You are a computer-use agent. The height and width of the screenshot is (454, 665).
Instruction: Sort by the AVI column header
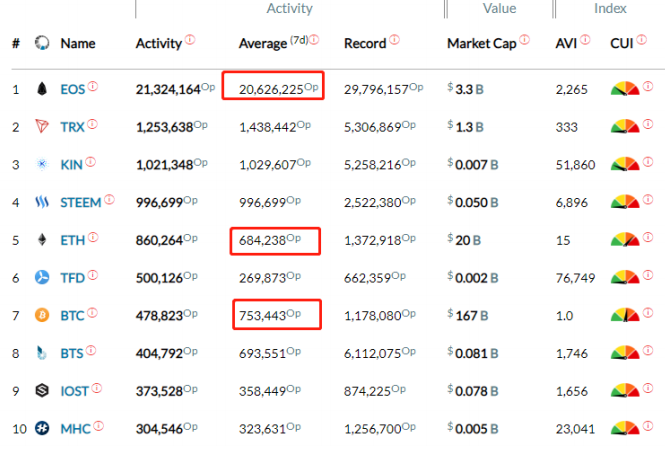566,43
